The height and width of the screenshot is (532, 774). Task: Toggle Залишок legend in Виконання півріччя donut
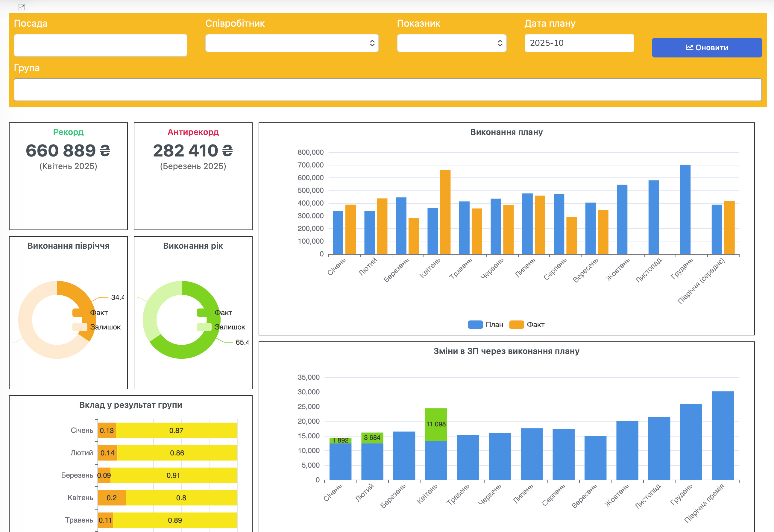tap(97, 327)
